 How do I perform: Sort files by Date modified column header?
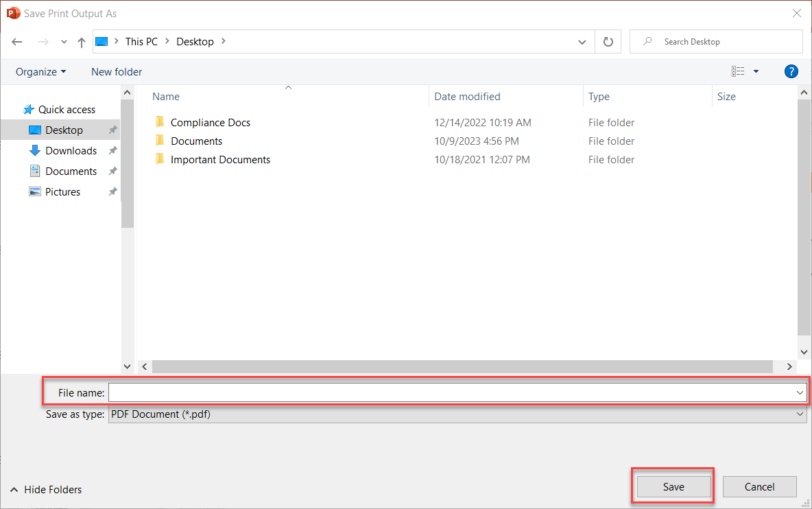point(468,97)
